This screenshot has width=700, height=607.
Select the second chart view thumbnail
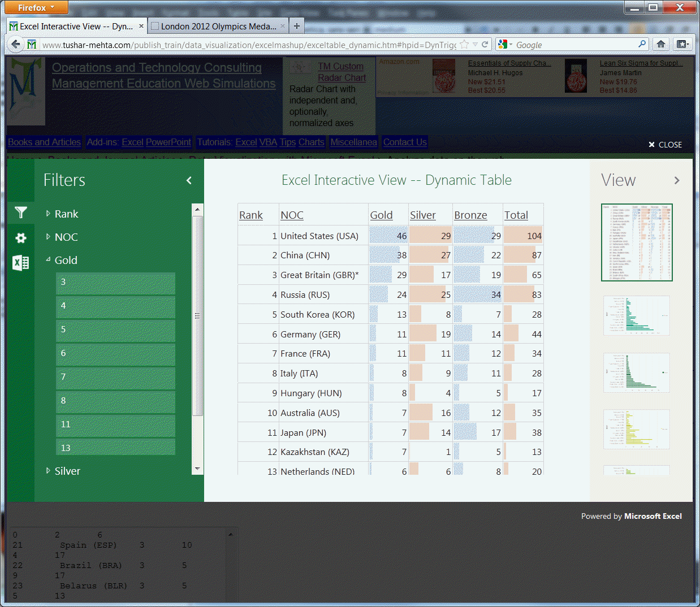(x=636, y=316)
